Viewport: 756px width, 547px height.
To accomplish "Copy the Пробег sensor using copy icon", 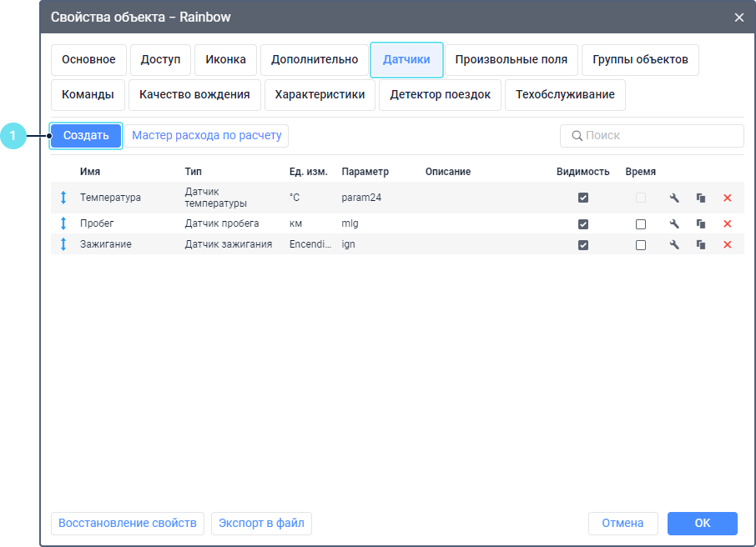I will 701,224.
